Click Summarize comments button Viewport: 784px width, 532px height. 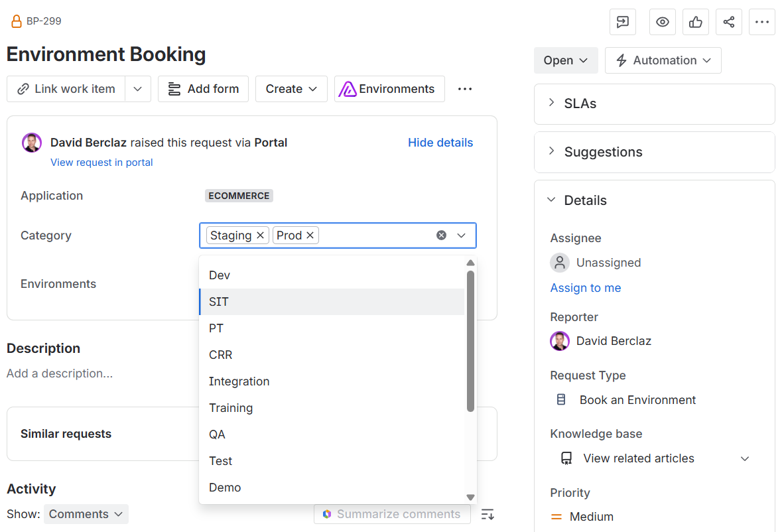(x=392, y=514)
